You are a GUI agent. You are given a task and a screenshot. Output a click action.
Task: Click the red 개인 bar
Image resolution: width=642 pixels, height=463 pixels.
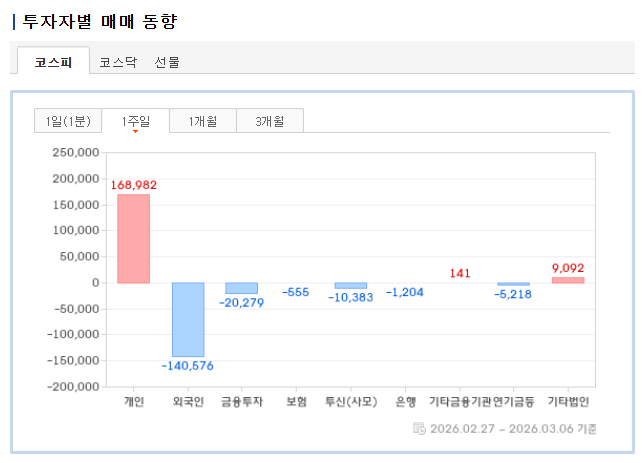(x=133, y=239)
